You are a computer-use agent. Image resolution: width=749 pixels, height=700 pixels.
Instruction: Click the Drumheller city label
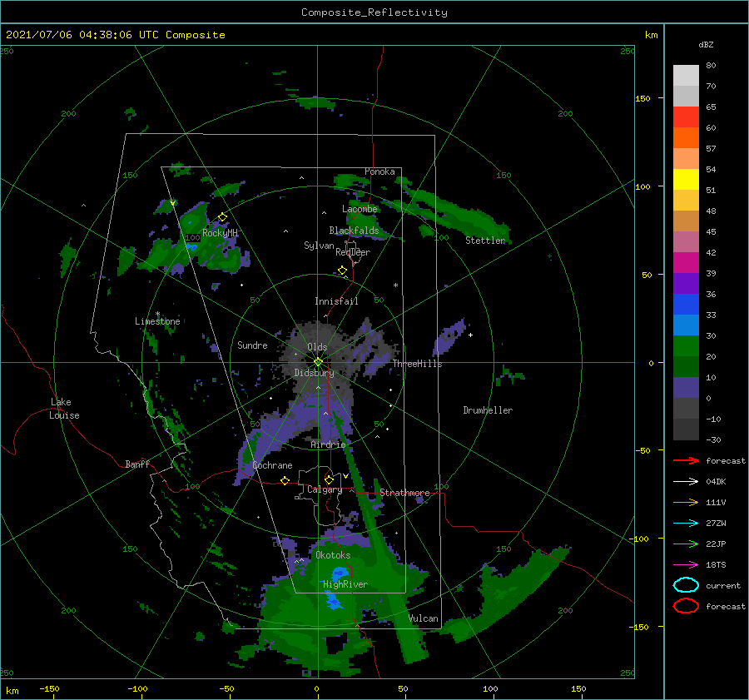(x=488, y=410)
